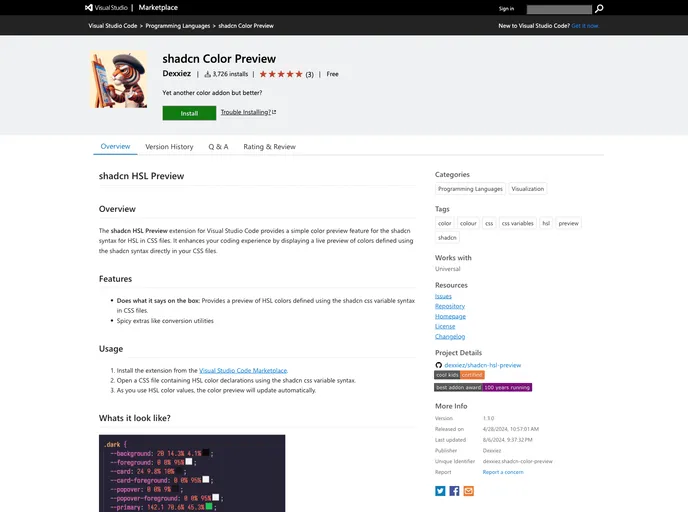Viewport: 688px width, 512px height.
Task: Click the search magnifier icon
Action: tap(599, 8)
